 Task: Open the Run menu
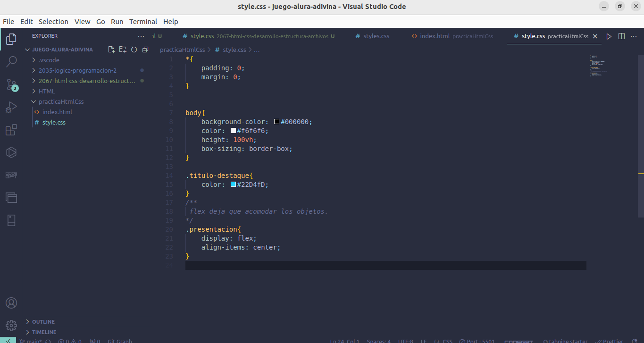[x=117, y=22]
